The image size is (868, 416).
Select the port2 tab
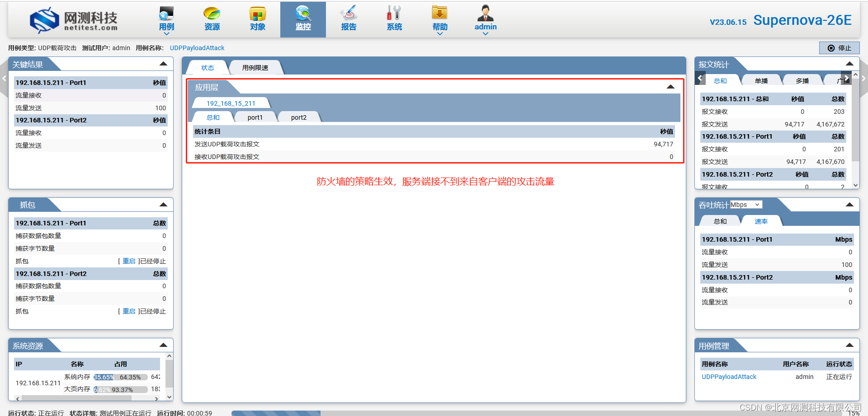(299, 117)
